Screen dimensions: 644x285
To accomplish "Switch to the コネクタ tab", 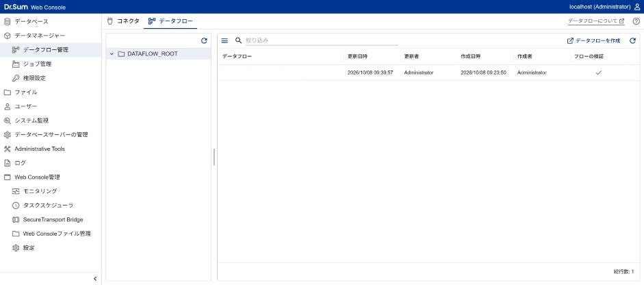I will point(123,21).
